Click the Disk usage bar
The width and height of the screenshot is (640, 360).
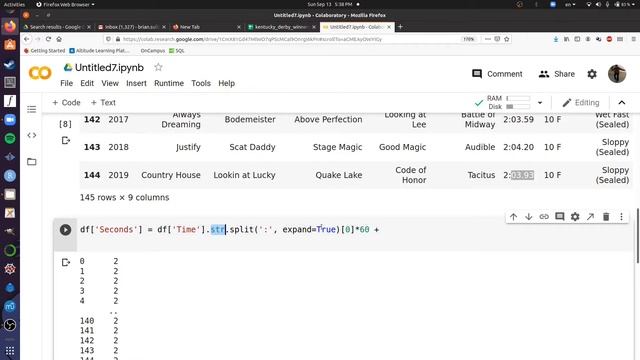coord(518,107)
